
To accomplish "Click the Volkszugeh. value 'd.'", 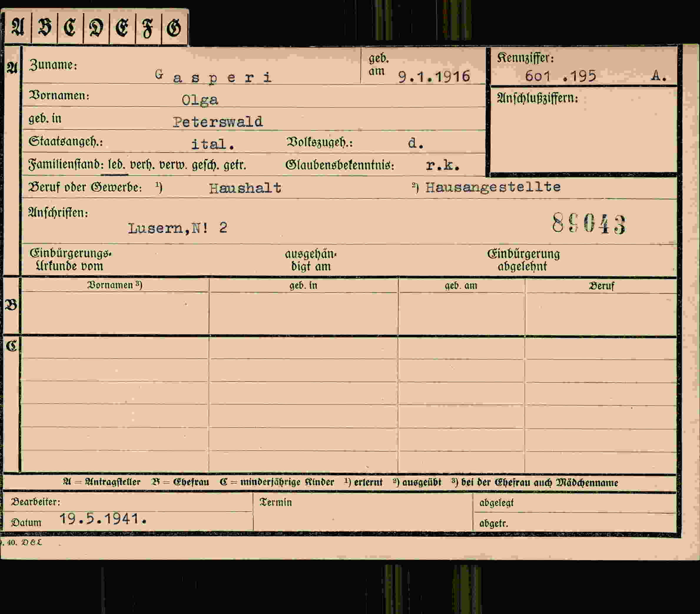I will point(416,143).
